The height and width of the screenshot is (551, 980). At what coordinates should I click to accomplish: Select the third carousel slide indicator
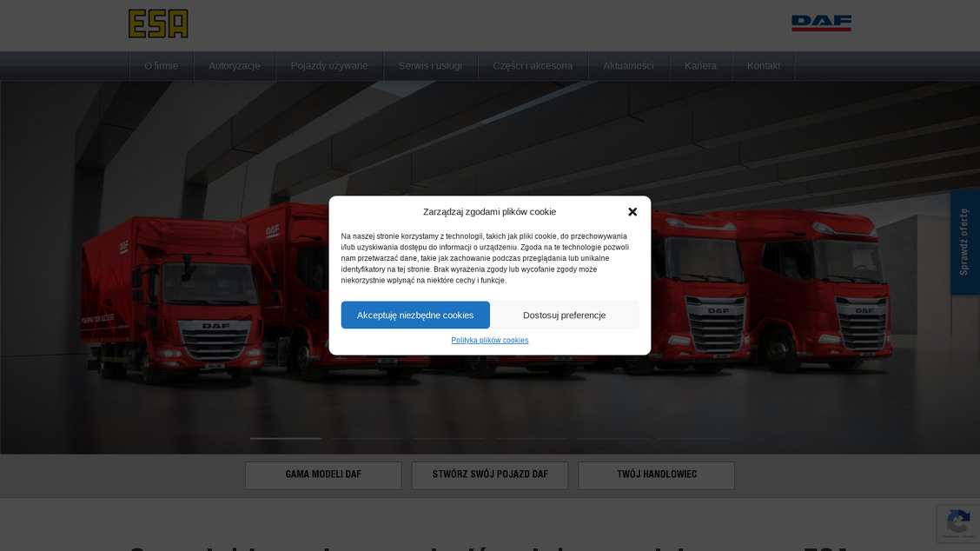click(x=449, y=438)
